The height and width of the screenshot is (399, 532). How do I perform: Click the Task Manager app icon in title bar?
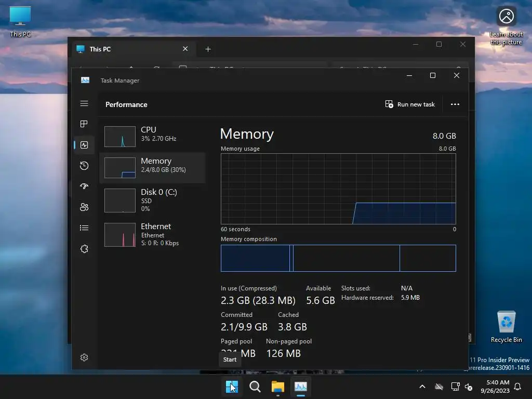click(x=85, y=80)
